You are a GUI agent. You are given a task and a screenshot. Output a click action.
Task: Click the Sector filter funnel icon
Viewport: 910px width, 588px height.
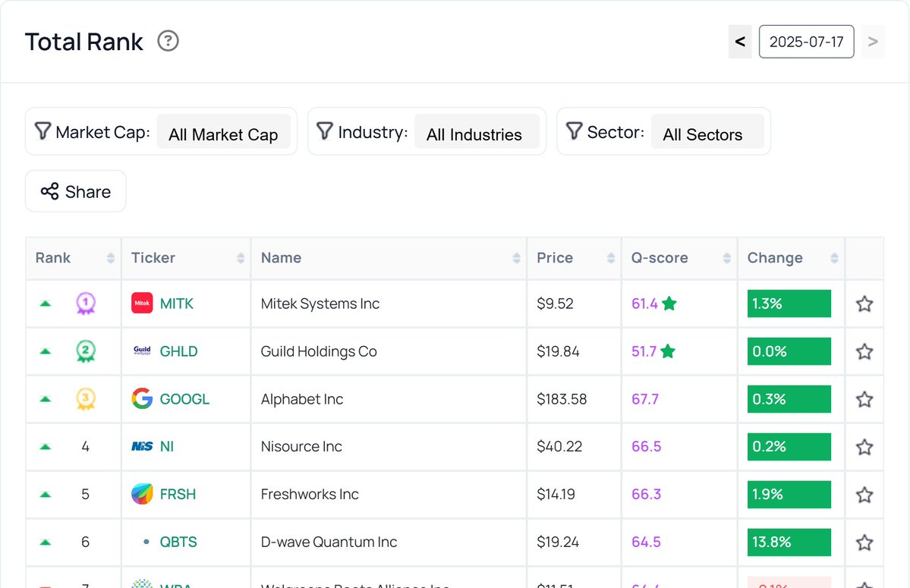tap(574, 131)
